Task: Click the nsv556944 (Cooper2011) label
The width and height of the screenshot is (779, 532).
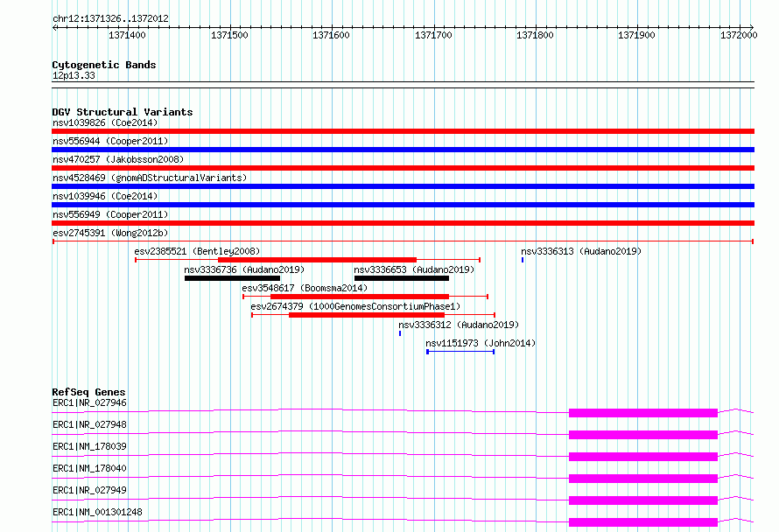Action: point(110,141)
